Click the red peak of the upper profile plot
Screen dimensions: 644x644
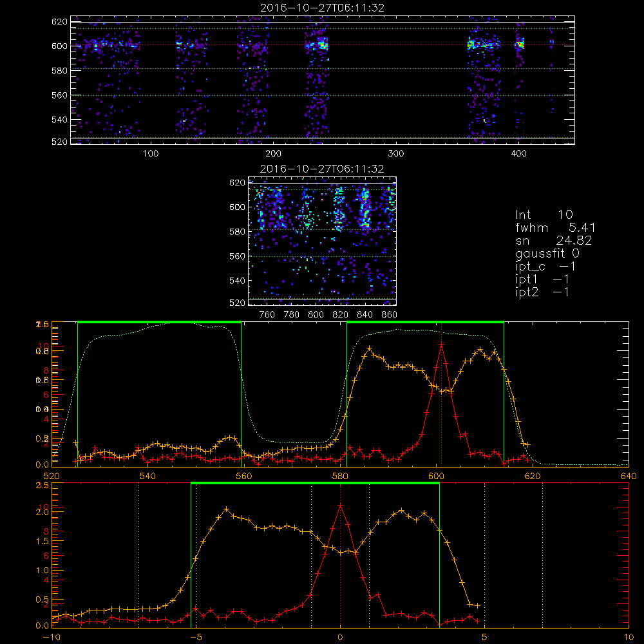441,344
